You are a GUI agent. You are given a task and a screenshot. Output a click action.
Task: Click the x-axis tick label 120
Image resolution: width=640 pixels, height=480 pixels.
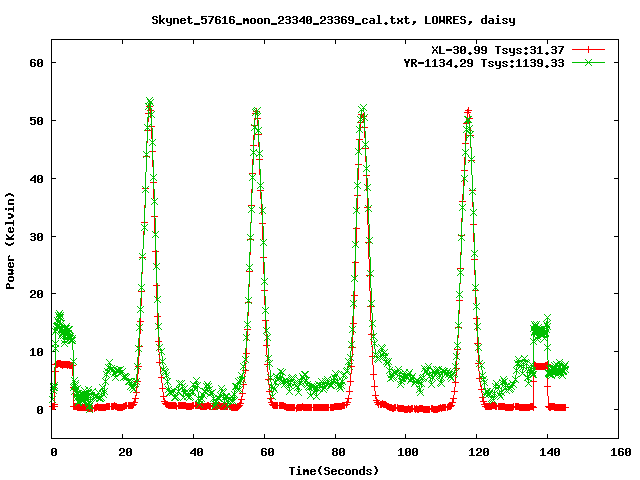click(x=479, y=452)
